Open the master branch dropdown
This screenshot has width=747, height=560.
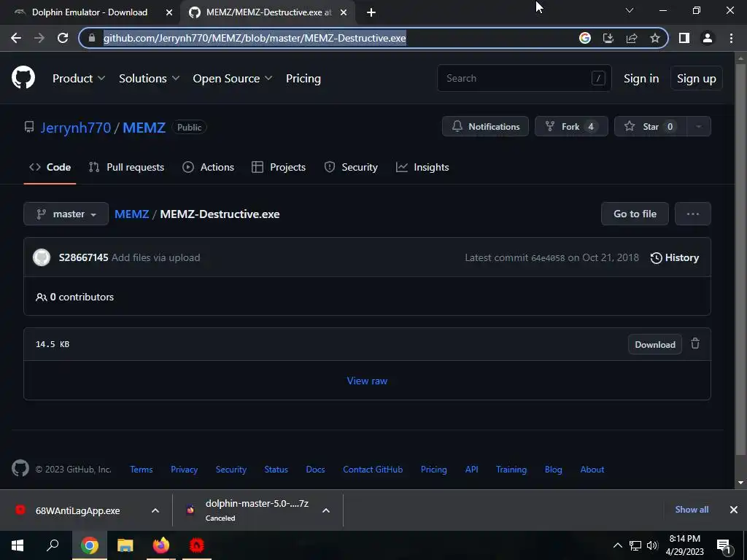pyautogui.click(x=66, y=214)
